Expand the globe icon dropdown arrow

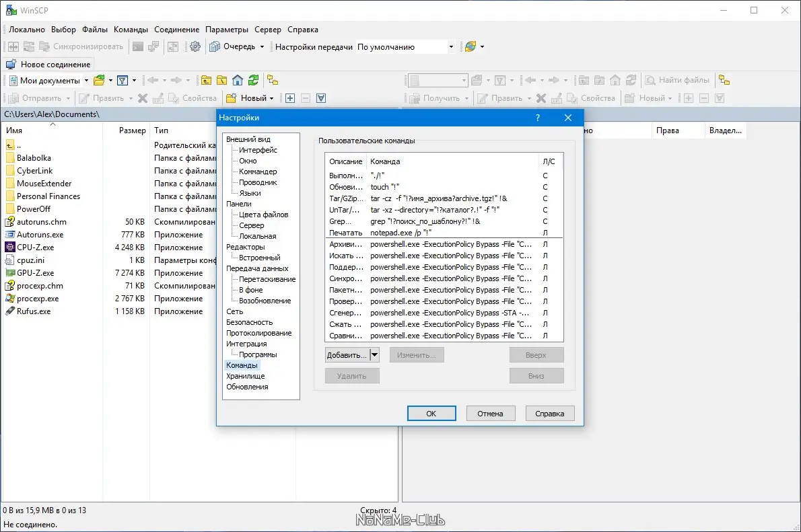[482, 47]
